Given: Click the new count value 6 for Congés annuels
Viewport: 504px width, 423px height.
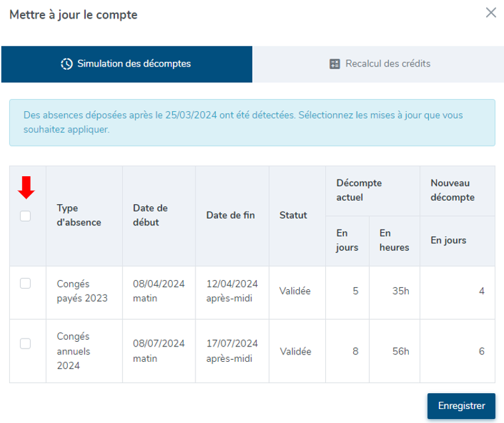Looking at the screenshot, I should point(481,351).
